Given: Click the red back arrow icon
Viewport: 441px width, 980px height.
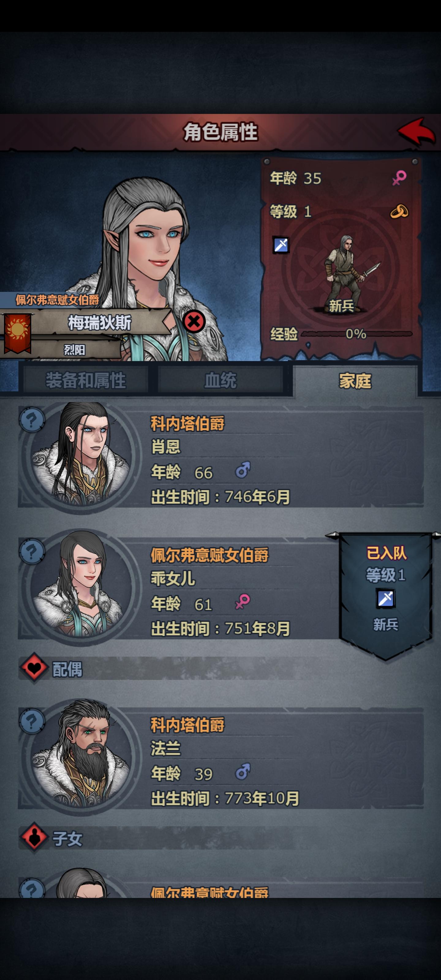Looking at the screenshot, I should click(416, 131).
